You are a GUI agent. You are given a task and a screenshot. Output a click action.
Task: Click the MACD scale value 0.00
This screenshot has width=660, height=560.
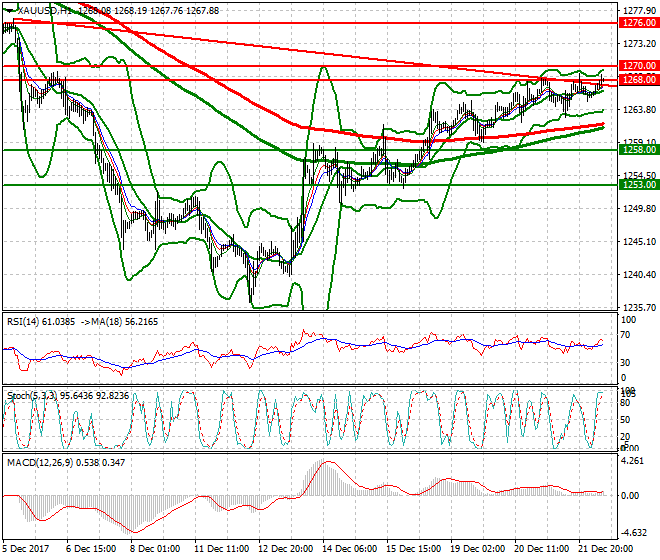tap(630, 496)
